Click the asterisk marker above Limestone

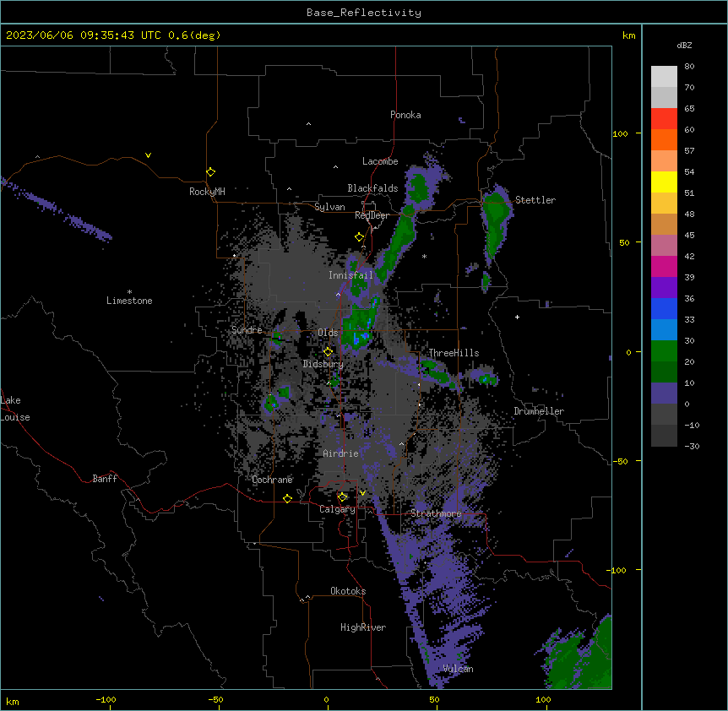pyautogui.click(x=129, y=292)
